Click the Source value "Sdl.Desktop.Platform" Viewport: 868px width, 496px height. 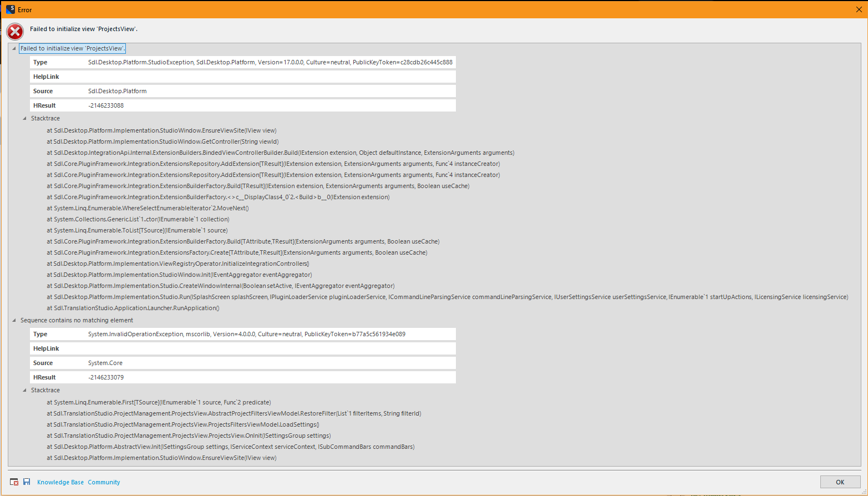point(118,91)
